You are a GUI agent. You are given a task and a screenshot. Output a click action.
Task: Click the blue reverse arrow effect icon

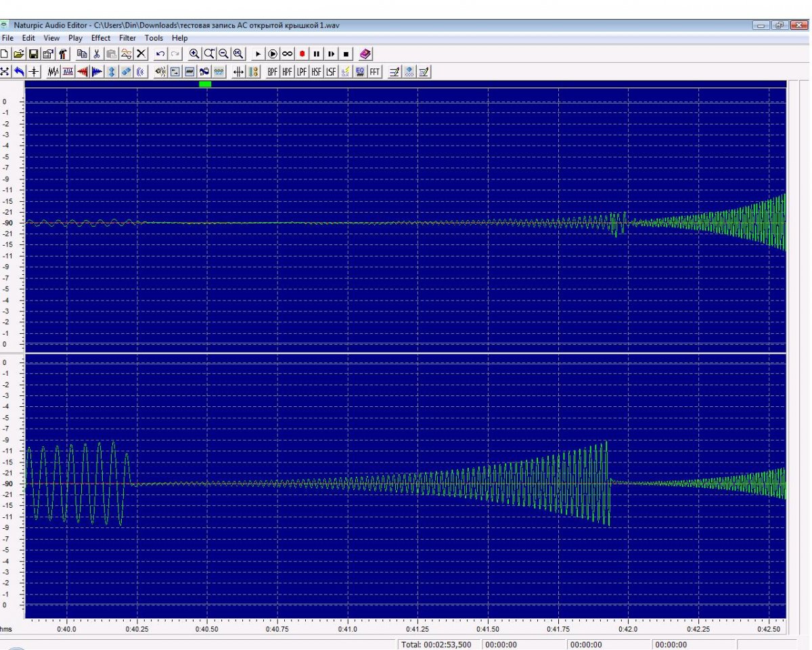19,71
